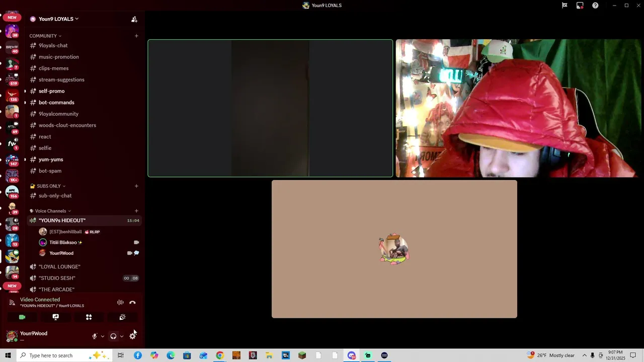
Task: Add channel to SUBS ONLY category
Action: click(x=136, y=186)
